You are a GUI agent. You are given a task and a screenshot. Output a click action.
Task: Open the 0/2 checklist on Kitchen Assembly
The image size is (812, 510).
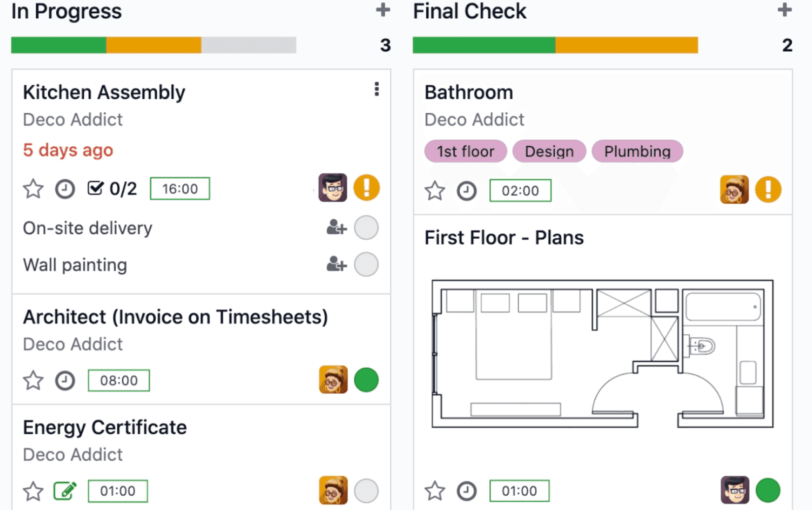pos(113,188)
